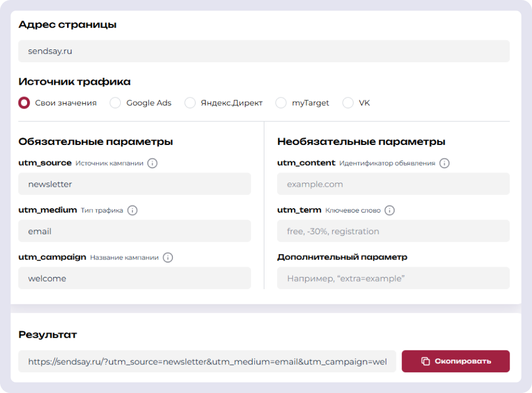
Task: Click the utm_source field containing newsletter
Action: coord(134,184)
